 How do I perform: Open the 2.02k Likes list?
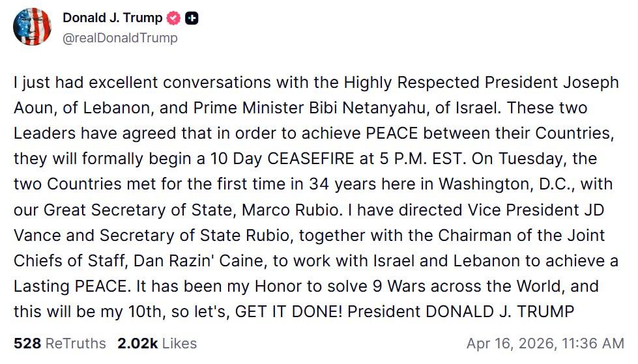(157, 343)
